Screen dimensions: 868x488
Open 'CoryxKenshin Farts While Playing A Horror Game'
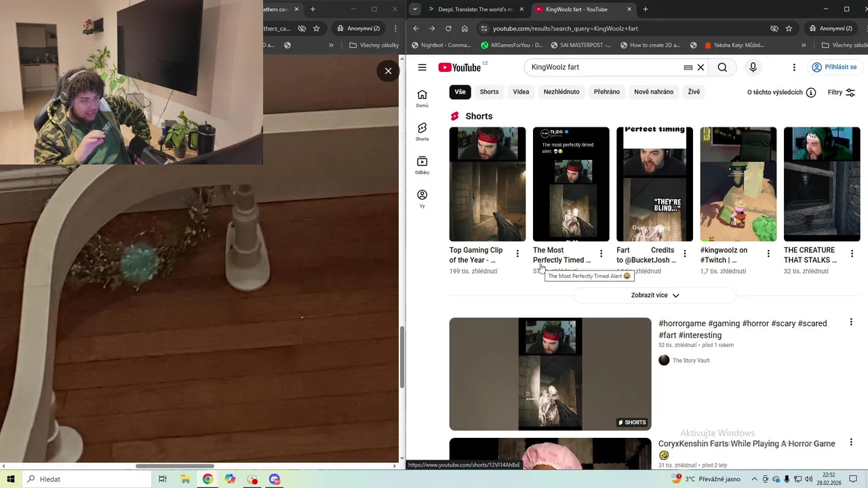747,444
